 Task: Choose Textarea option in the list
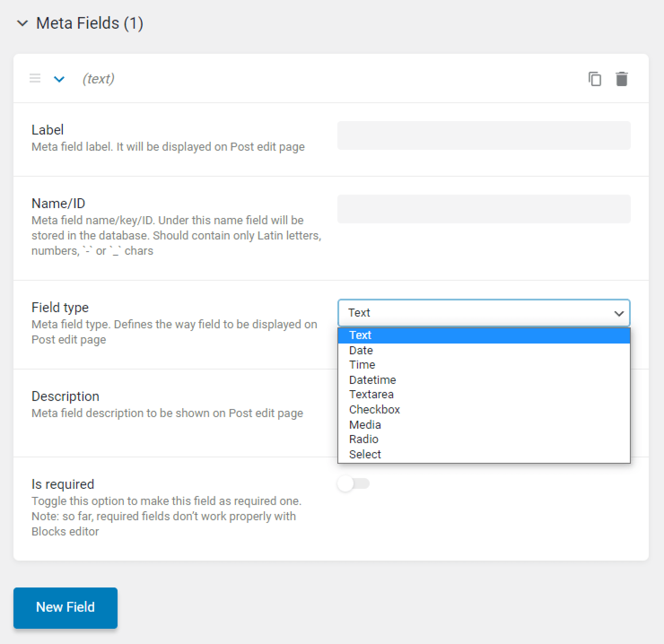484,395
